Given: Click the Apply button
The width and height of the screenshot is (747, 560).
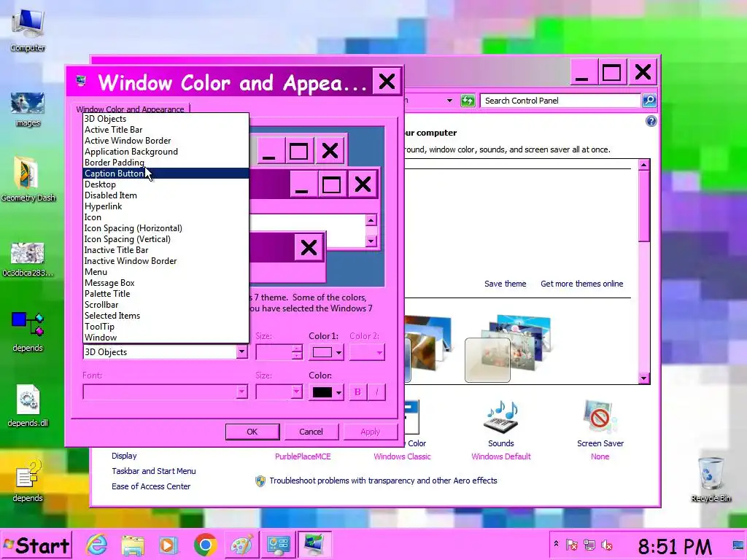Looking at the screenshot, I should pyautogui.click(x=370, y=432).
